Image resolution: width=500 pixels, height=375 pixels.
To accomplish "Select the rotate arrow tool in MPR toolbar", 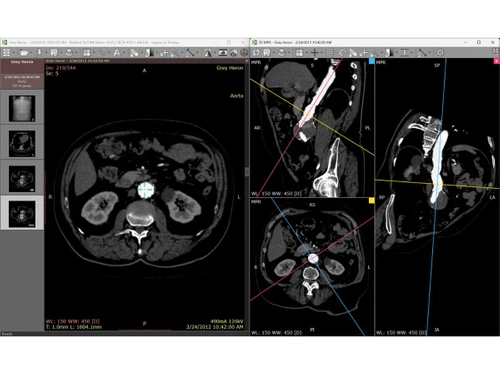I will pyautogui.click(x=342, y=52).
